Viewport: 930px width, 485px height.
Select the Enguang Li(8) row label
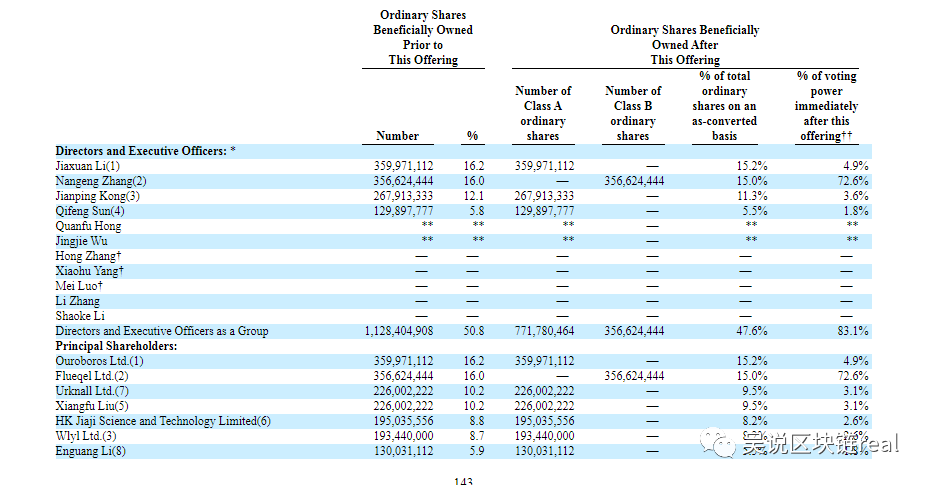tap(90, 451)
